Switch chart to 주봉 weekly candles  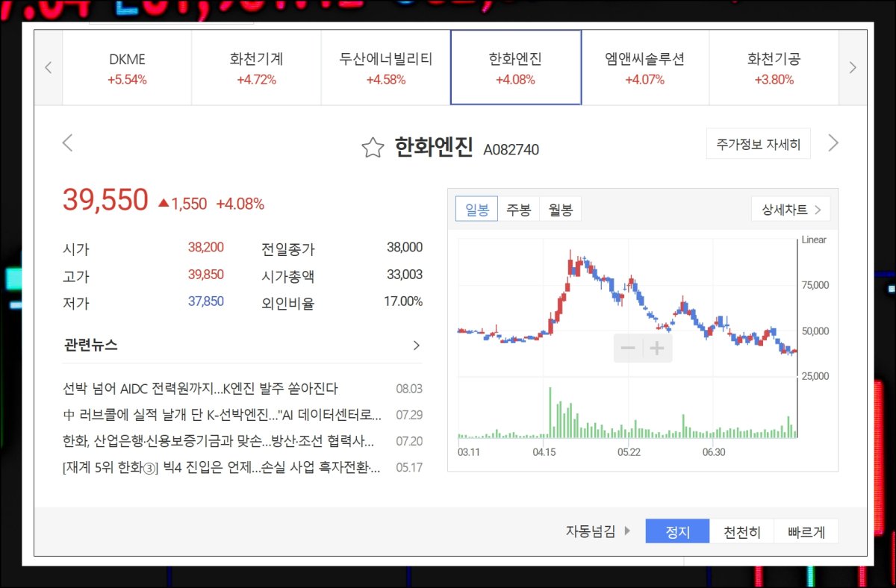point(518,210)
